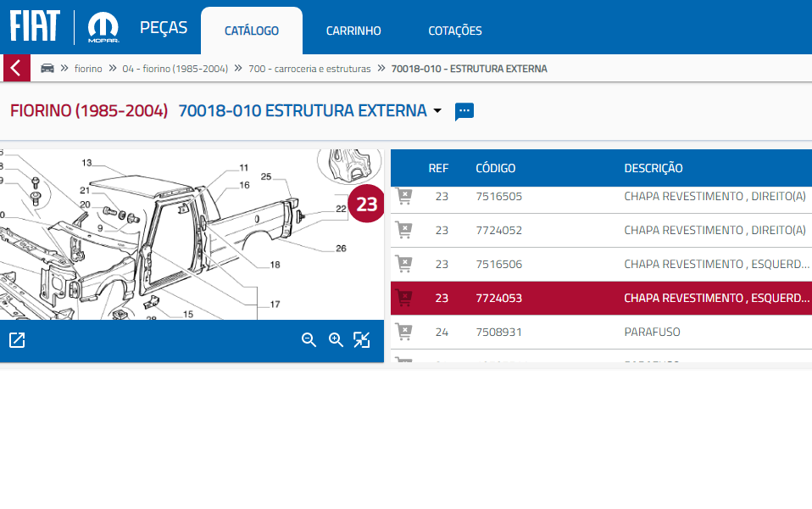Open the diagram in a new window
812x509 pixels.
[17, 340]
